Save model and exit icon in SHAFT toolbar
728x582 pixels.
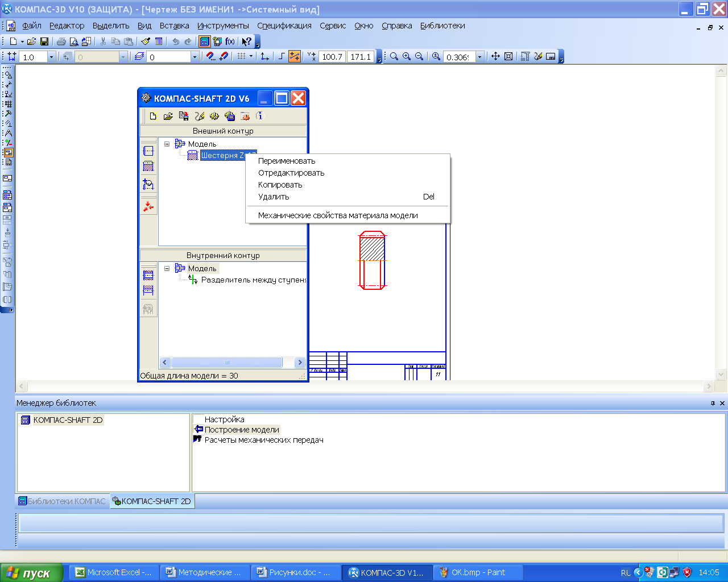click(184, 116)
